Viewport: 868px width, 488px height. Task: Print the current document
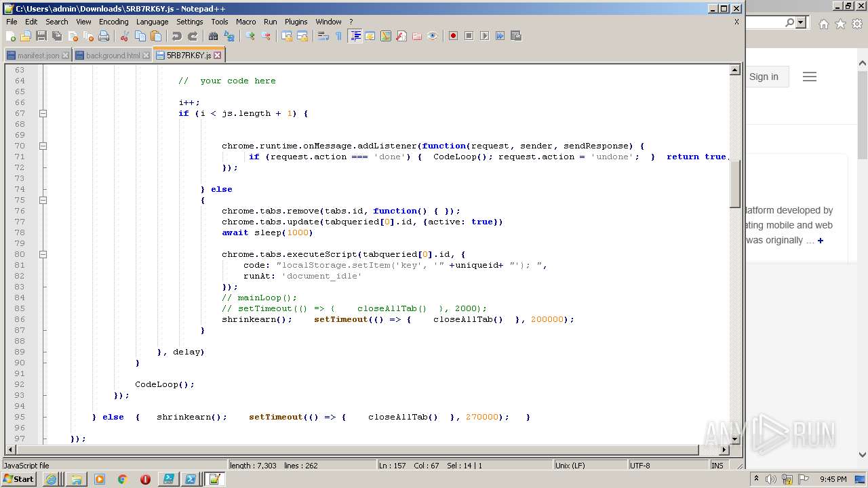[104, 36]
